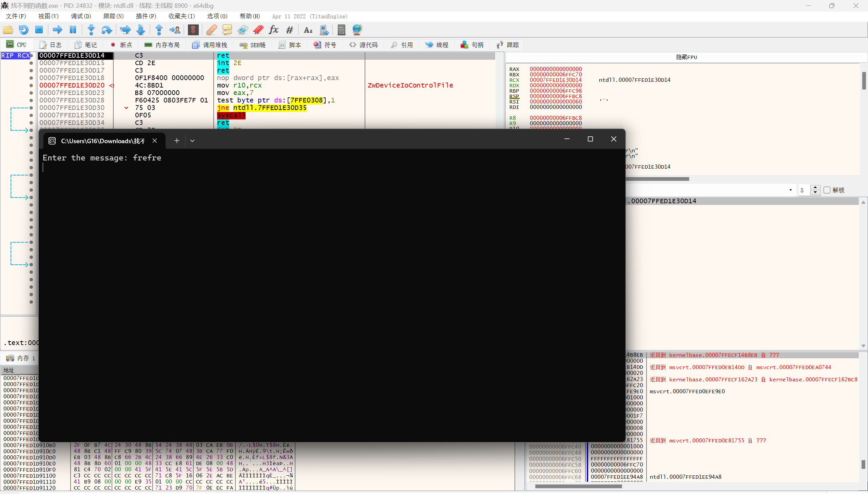Click the functions fx toolbar icon
The image size is (868, 494).
click(x=273, y=30)
